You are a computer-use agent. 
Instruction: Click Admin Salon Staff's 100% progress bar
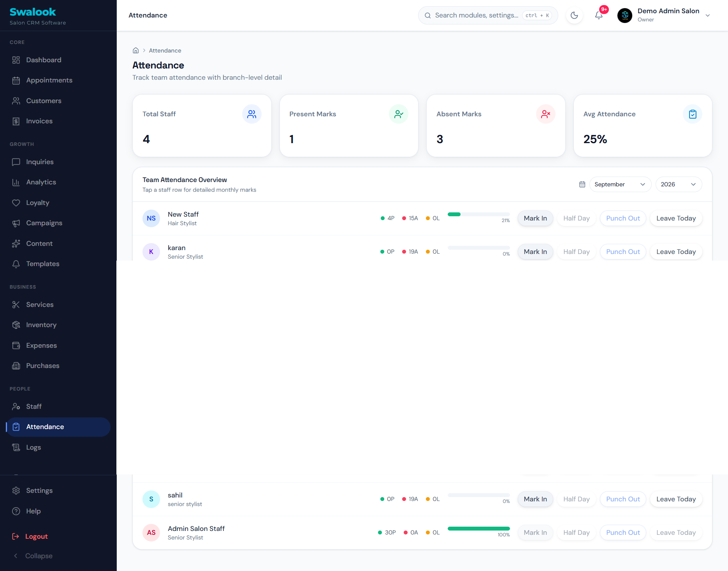point(479,529)
